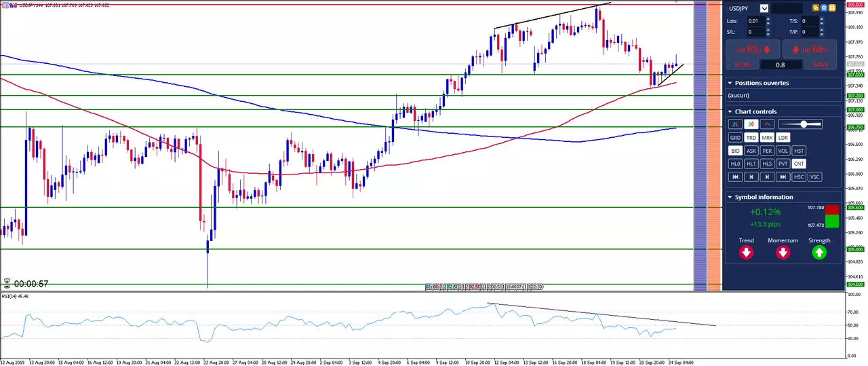Adjust the chart zoom slider
The image size is (868, 366).
pyautogui.click(x=800, y=124)
